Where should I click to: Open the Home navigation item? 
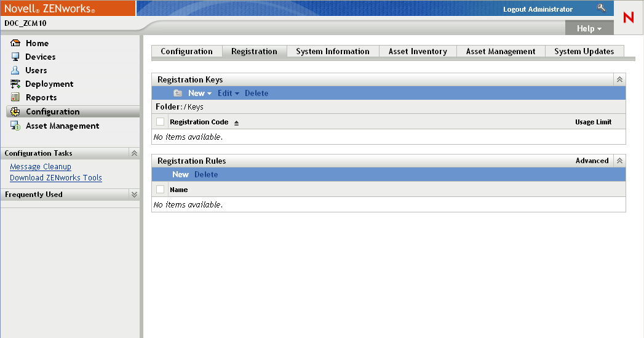pyautogui.click(x=37, y=43)
